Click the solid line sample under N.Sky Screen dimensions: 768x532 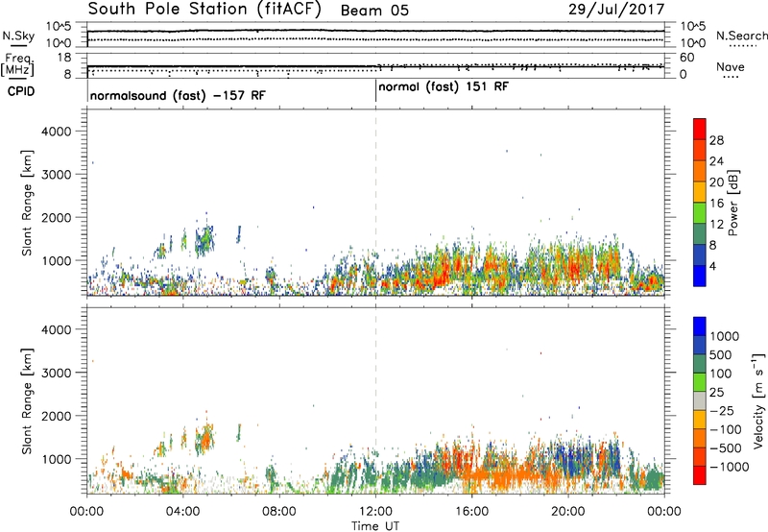pyautogui.click(x=18, y=45)
